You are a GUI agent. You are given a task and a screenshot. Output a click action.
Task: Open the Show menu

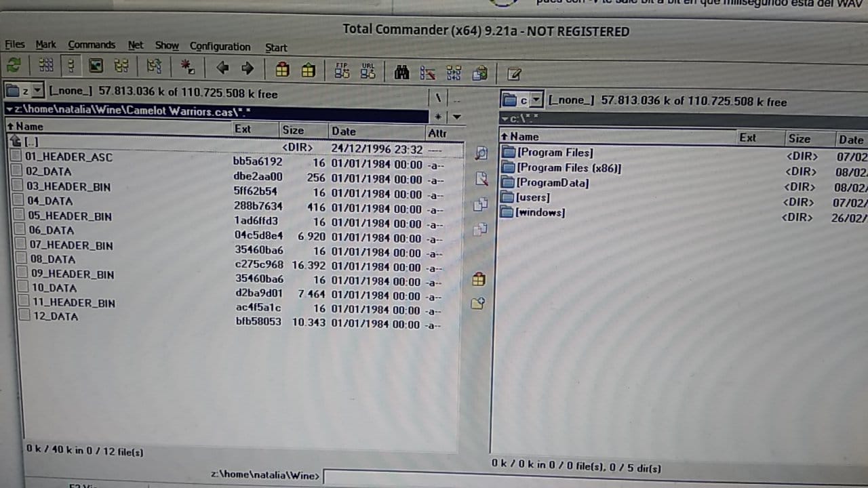click(x=167, y=45)
